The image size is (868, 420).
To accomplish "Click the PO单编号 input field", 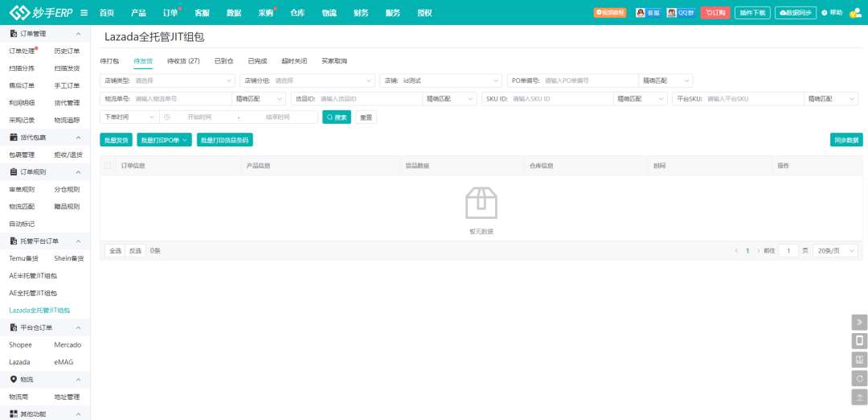I will (589, 80).
